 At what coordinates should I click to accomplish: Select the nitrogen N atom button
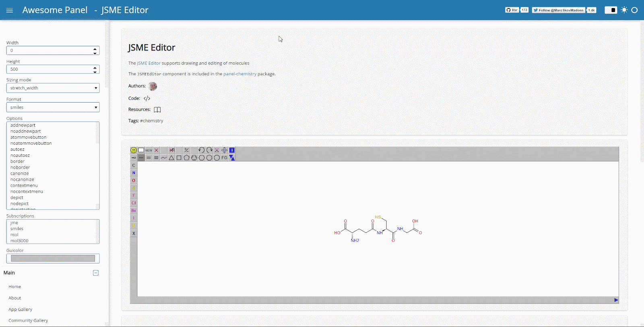(134, 173)
